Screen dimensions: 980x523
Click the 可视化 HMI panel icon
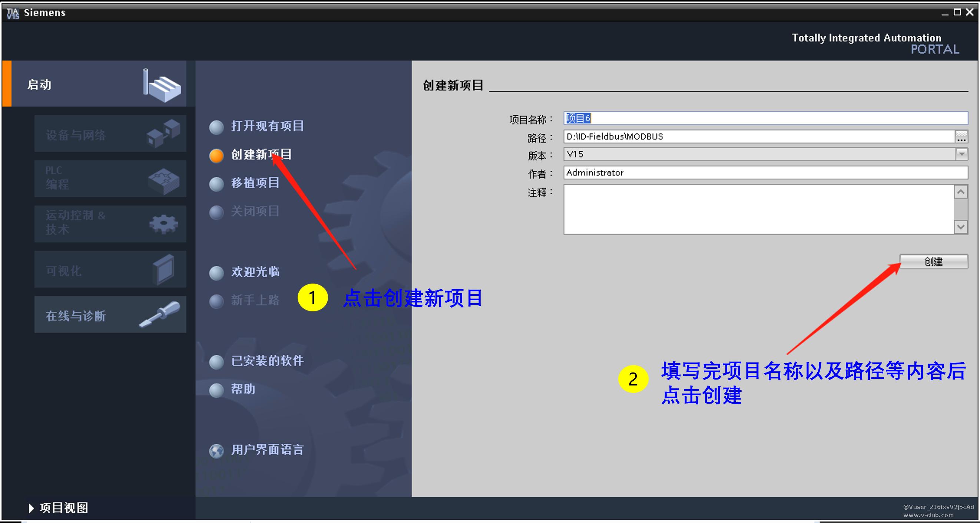[163, 270]
